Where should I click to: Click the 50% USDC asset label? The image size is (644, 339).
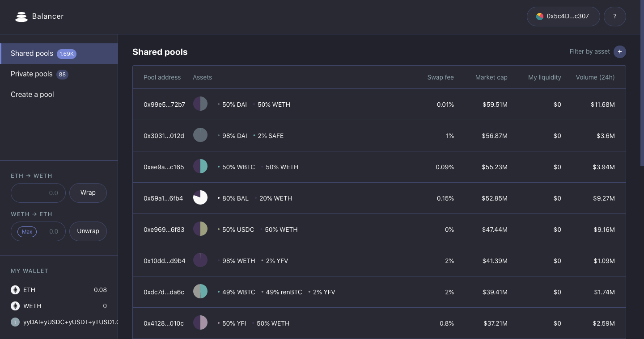(x=238, y=230)
